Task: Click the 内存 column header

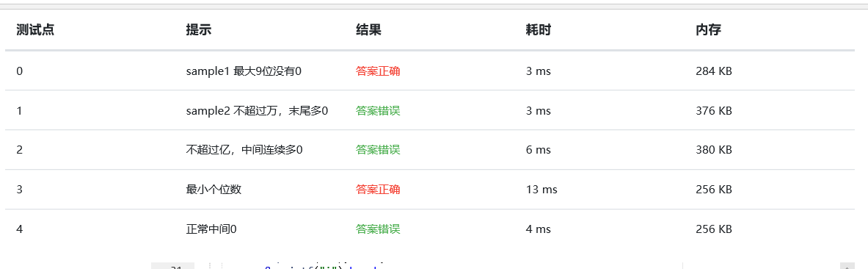Action: click(708, 30)
